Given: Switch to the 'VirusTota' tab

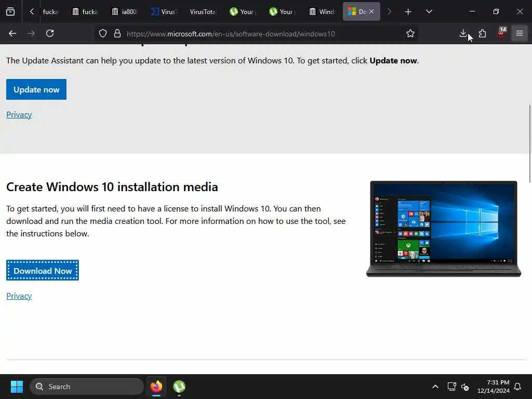Looking at the screenshot, I should click(203, 12).
